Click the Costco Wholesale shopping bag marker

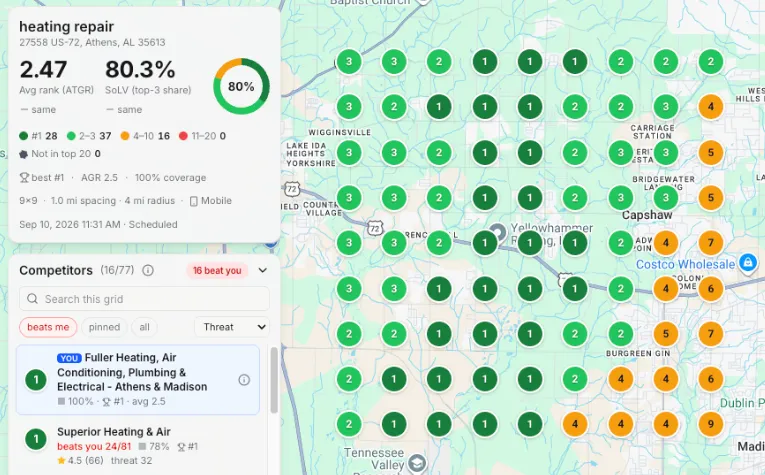747,262
